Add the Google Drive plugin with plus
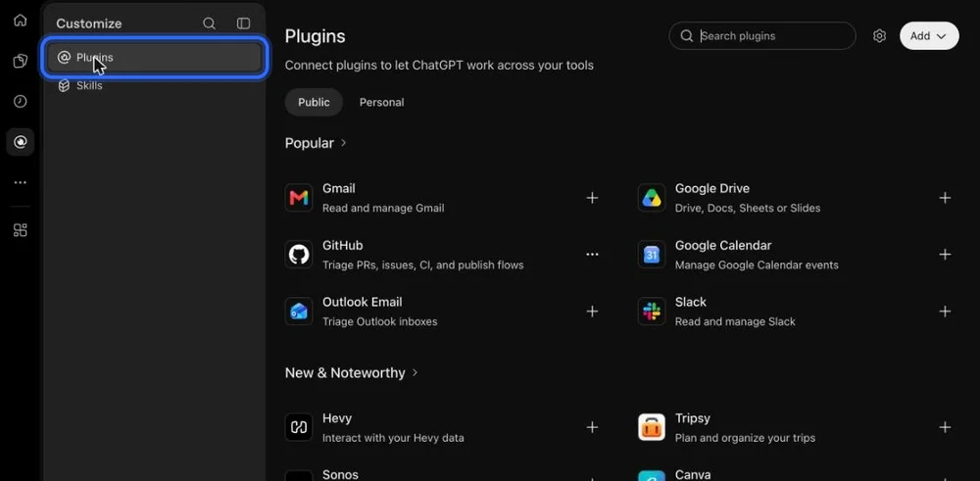Image resolution: width=980 pixels, height=481 pixels. (x=945, y=198)
